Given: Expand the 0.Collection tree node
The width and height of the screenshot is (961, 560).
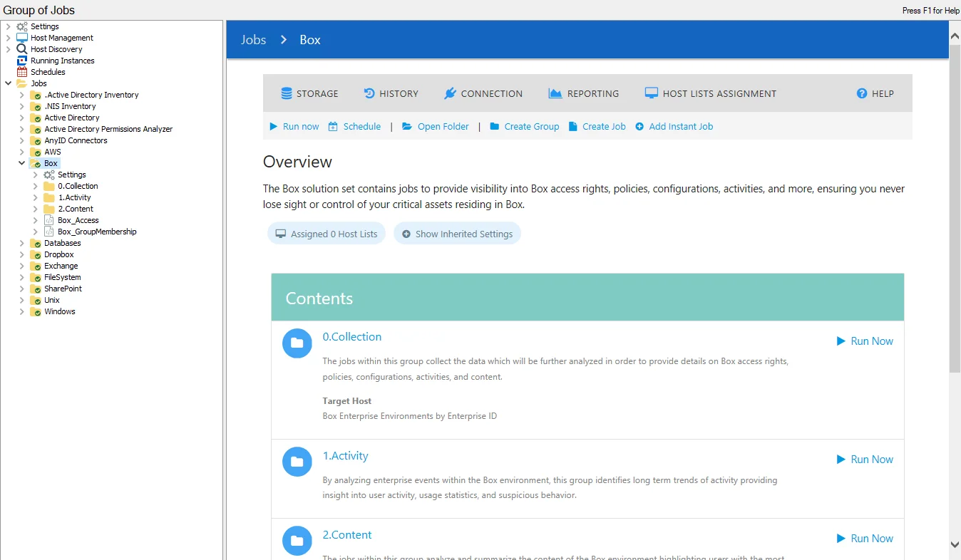Looking at the screenshot, I should [x=36, y=186].
